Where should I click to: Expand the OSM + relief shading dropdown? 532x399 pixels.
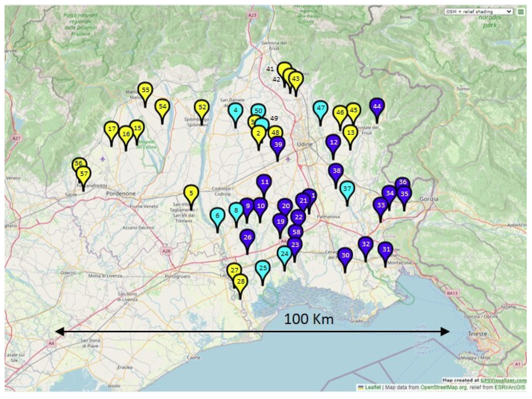click(x=478, y=12)
